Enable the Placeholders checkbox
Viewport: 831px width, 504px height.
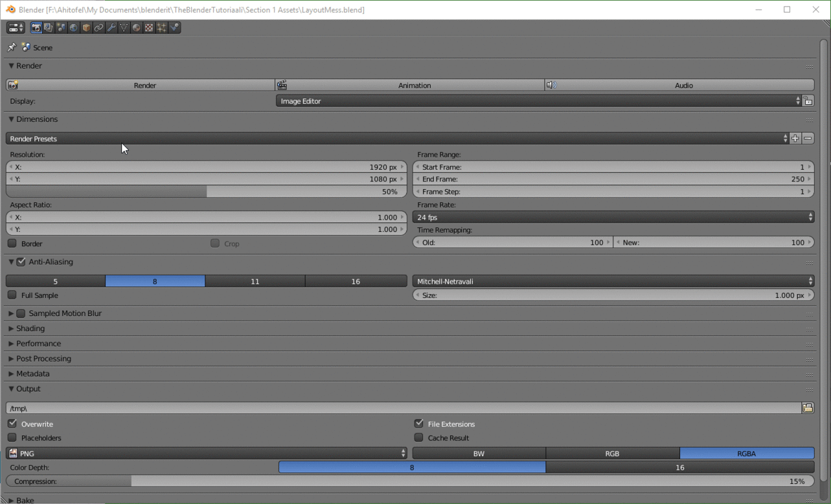pos(12,438)
